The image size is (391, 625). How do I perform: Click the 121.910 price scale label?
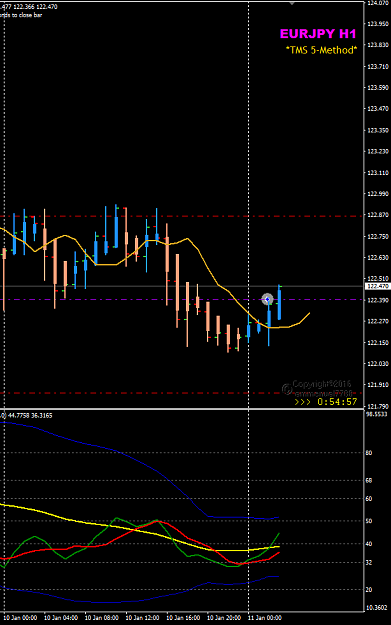point(377,385)
